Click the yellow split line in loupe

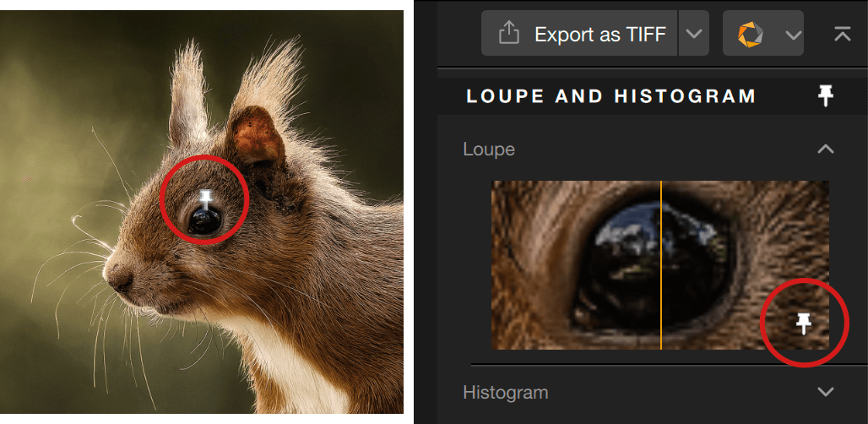click(661, 264)
